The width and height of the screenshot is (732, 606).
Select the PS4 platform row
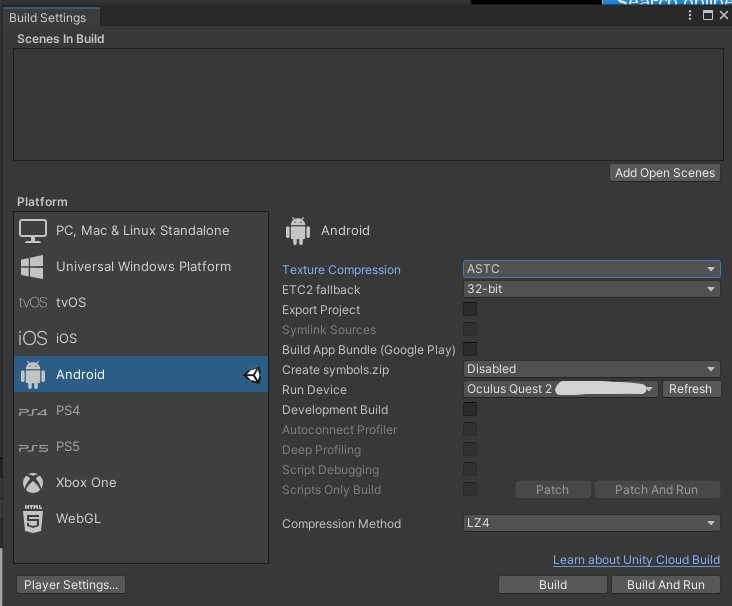click(141, 411)
